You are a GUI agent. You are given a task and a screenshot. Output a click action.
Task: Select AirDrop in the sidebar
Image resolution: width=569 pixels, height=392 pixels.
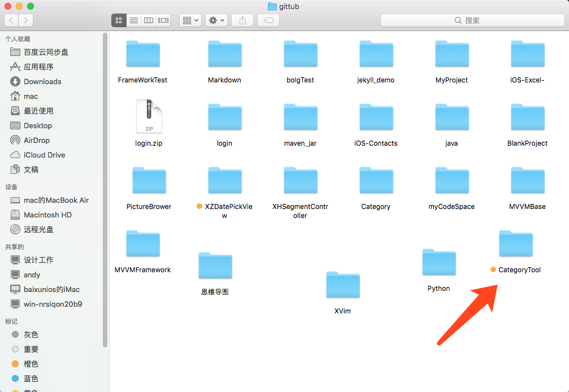click(37, 140)
